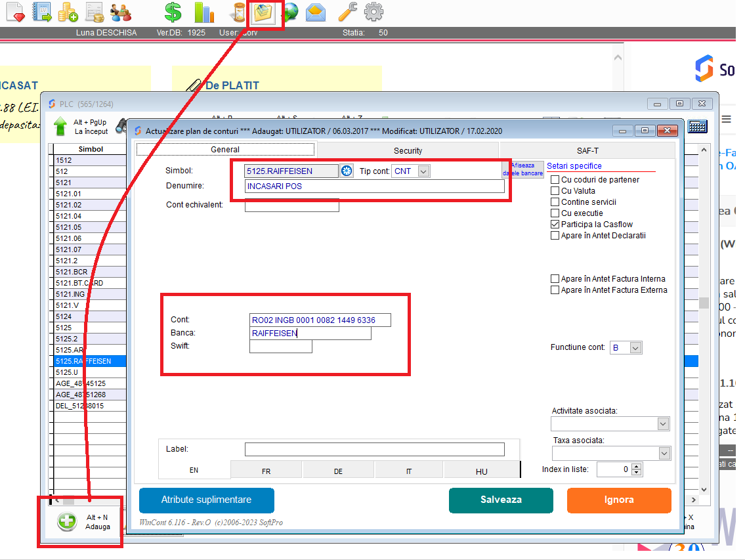745x560 pixels.
Task: Open the wrench tools icon
Action: coord(347,12)
